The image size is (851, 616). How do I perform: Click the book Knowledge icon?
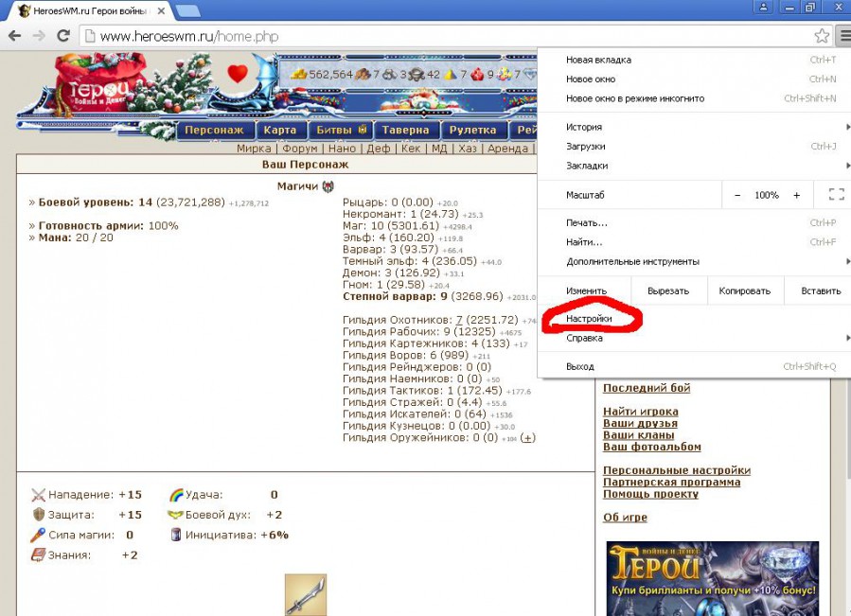[38, 554]
